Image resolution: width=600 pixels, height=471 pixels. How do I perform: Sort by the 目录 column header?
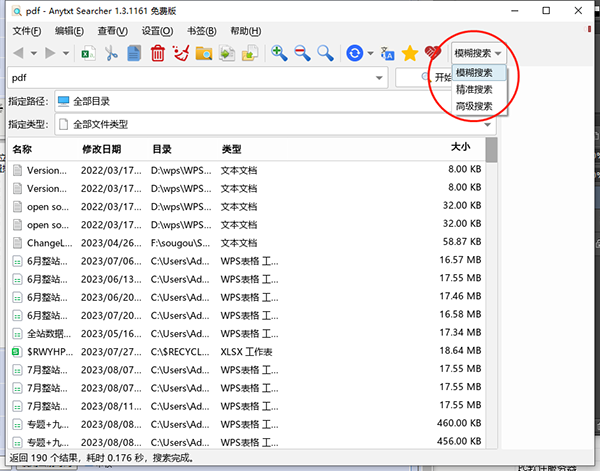coord(162,149)
